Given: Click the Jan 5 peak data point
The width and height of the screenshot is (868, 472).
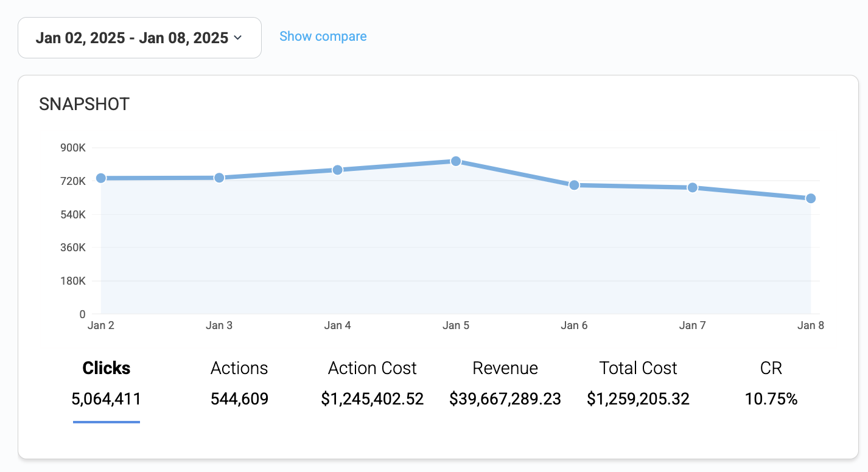Looking at the screenshot, I should coord(455,161).
